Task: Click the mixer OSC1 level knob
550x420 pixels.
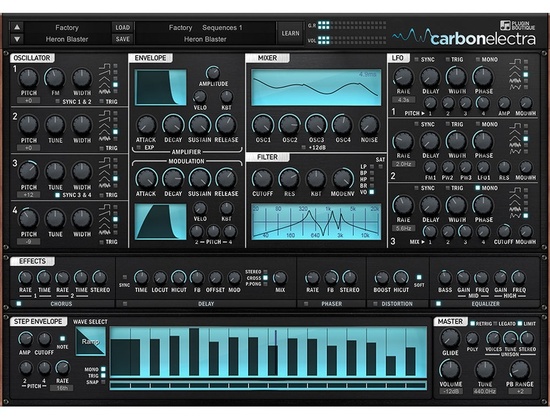Action: [x=263, y=125]
